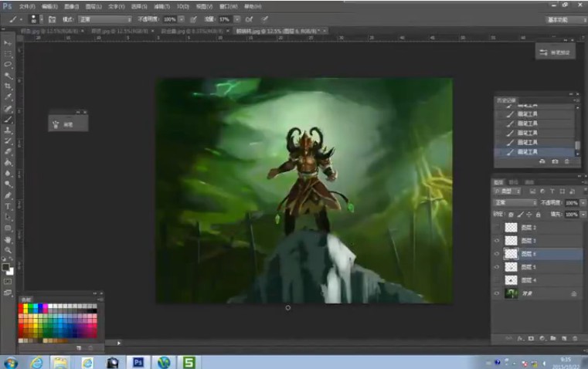Screen dimensions: 588x369
Task: Select the Zoom tool
Action: tap(8, 250)
